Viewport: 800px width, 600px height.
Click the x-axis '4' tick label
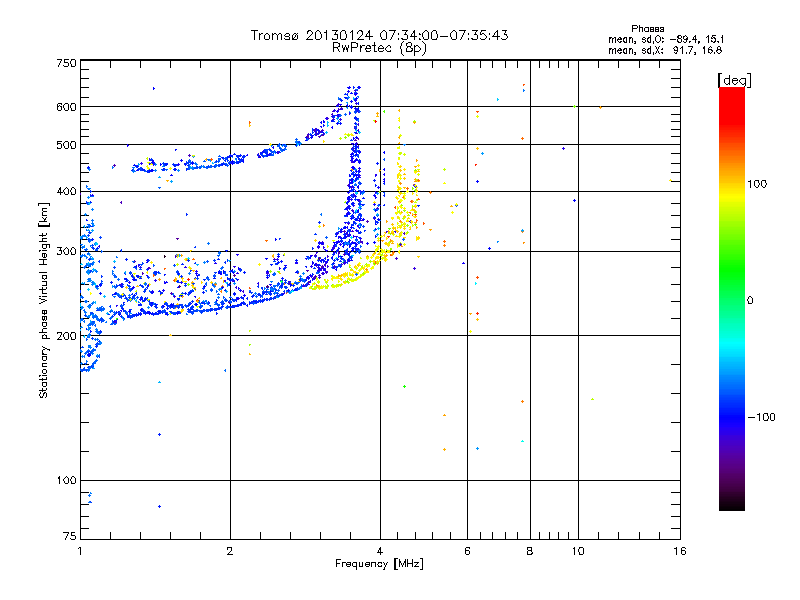coord(380,551)
